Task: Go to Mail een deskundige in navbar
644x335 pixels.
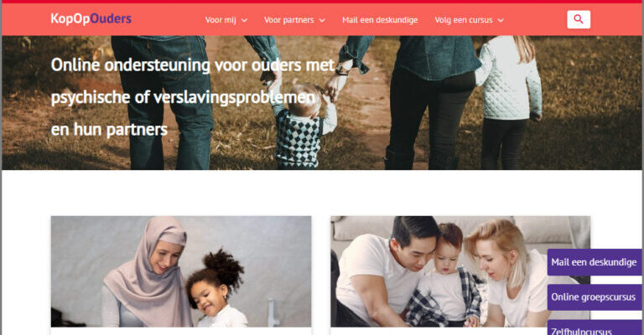Action: [x=380, y=20]
